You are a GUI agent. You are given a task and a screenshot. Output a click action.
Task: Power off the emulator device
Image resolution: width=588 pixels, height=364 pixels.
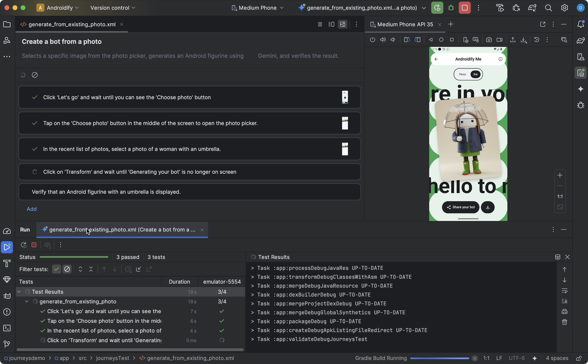373,40
